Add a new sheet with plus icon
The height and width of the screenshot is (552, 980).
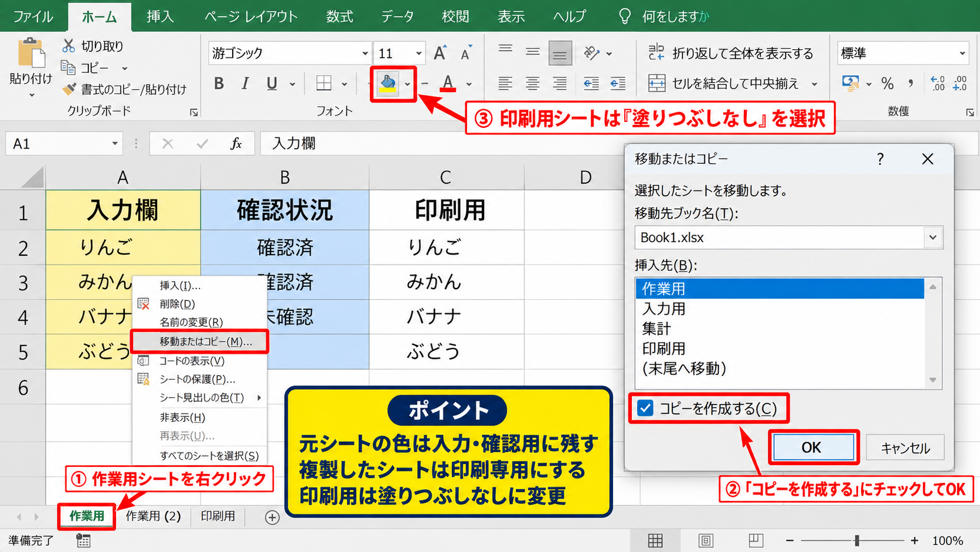click(272, 517)
